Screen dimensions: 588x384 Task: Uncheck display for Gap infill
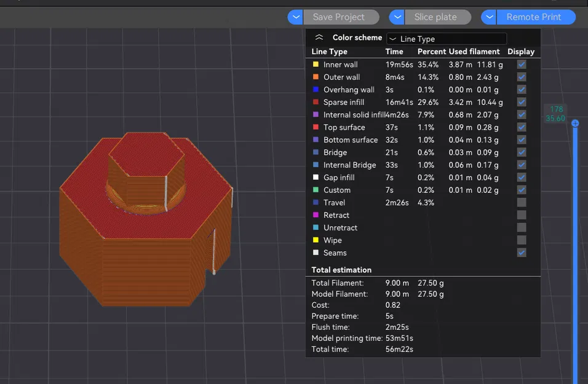[522, 177]
